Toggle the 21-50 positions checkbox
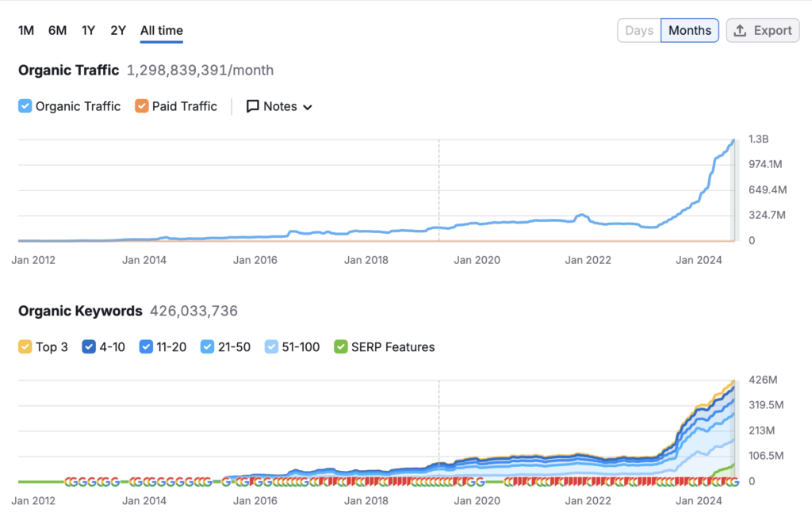 pos(208,346)
